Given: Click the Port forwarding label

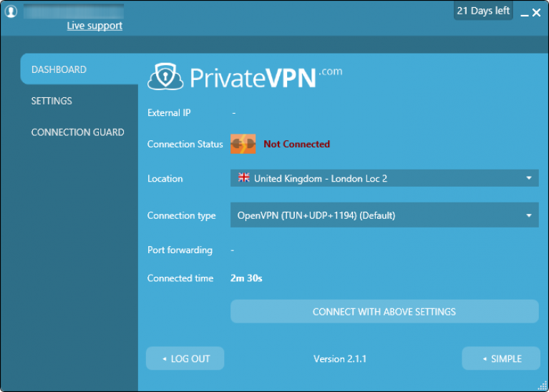Looking at the screenshot, I should 180,250.
